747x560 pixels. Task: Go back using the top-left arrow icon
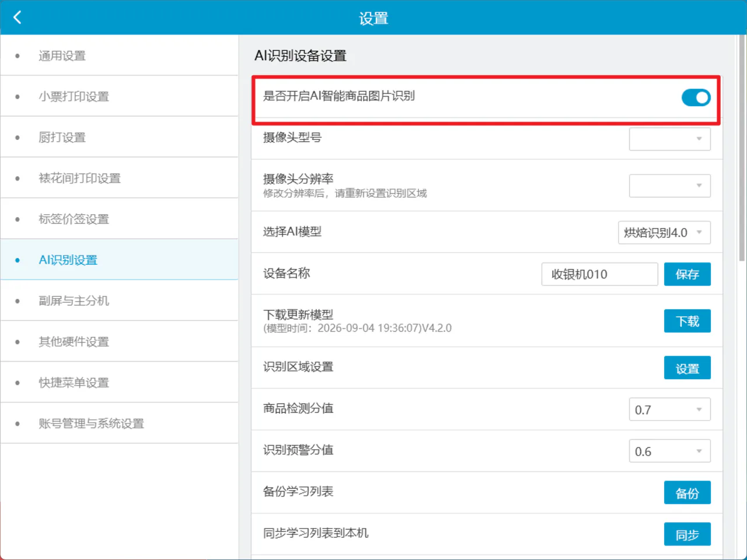click(x=18, y=17)
